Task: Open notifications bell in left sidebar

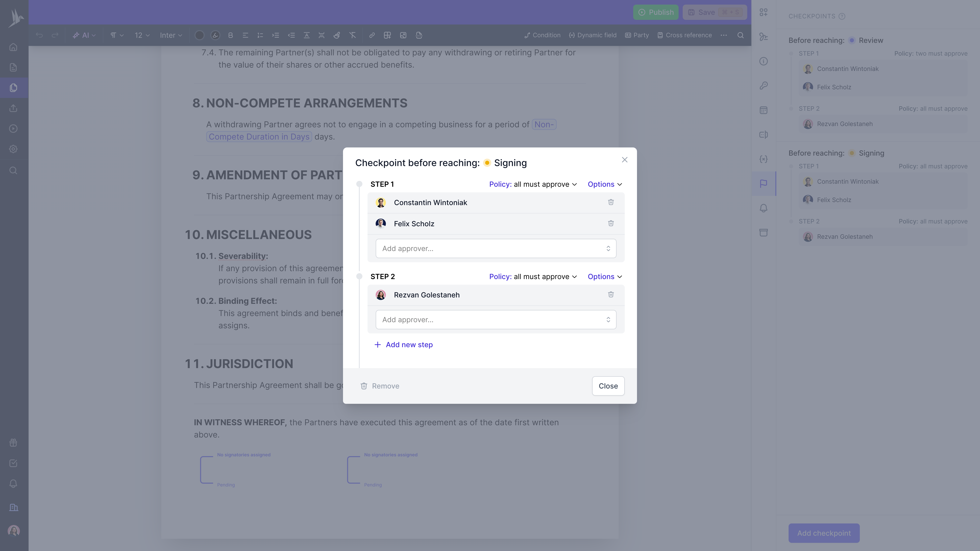Action: 13,484
